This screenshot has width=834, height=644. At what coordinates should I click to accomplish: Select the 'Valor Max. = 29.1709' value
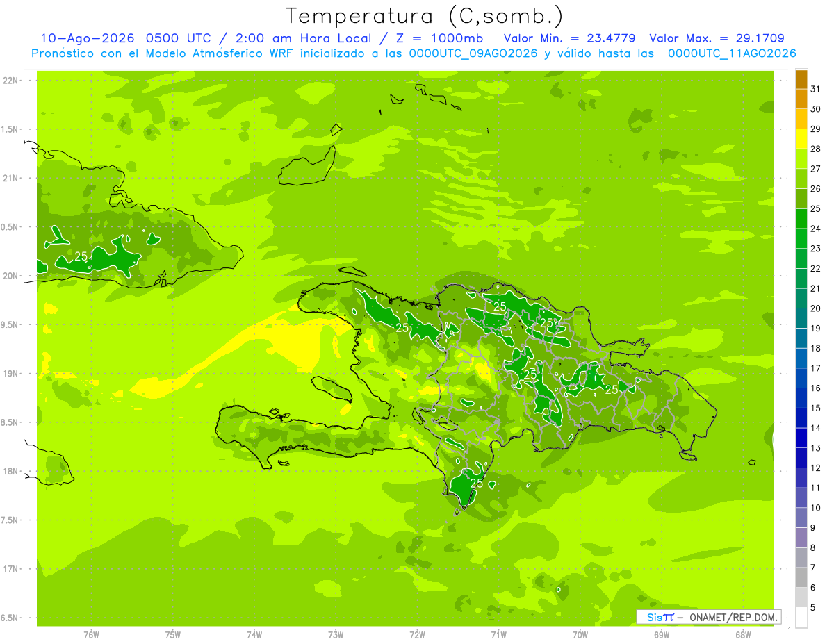click(717, 38)
